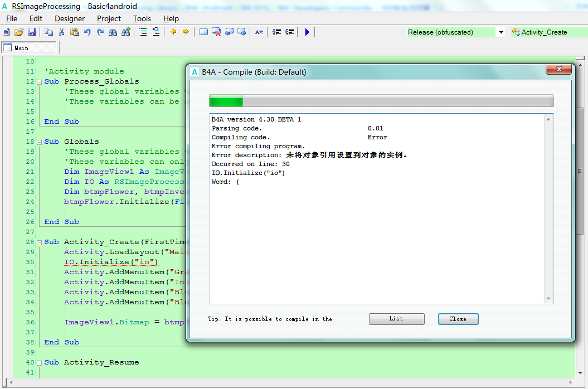
Task: Go to the previous bookmark icon
Action: point(229,32)
